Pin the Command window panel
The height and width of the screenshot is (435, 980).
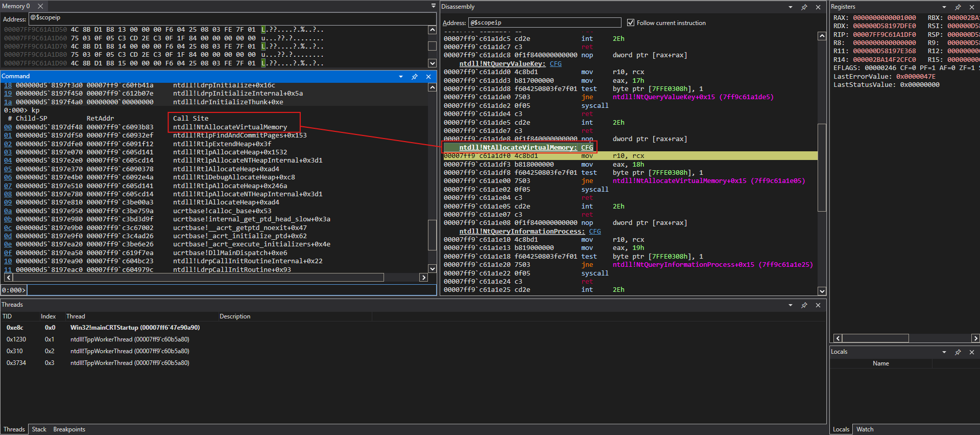(415, 77)
